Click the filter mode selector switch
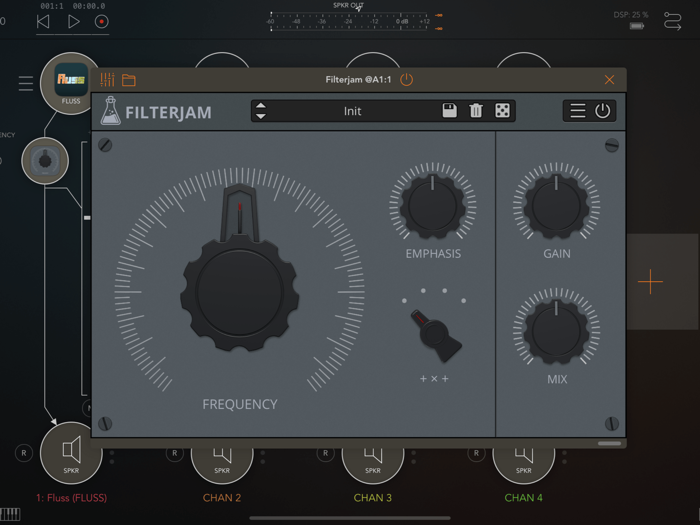 click(434, 334)
